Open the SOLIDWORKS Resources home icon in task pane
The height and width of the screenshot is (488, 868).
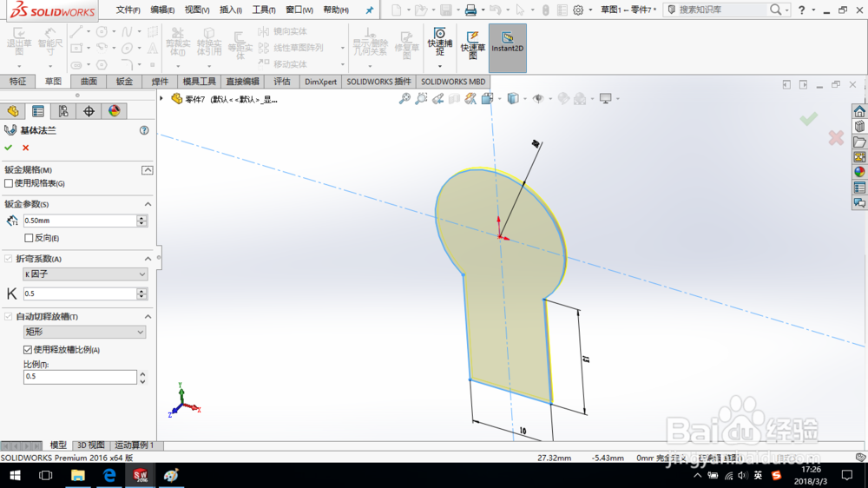pyautogui.click(x=859, y=111)
